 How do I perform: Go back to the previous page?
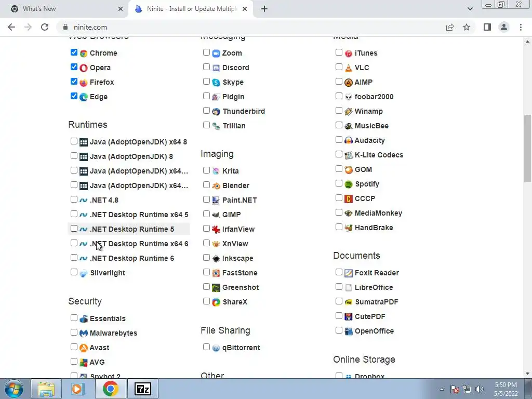click(x=11, y=27)
